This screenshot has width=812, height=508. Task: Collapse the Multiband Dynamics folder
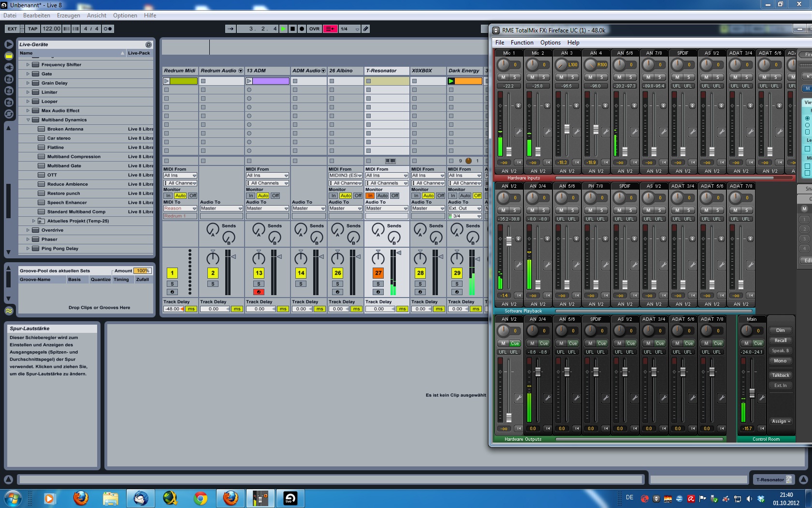click(28, 120)
